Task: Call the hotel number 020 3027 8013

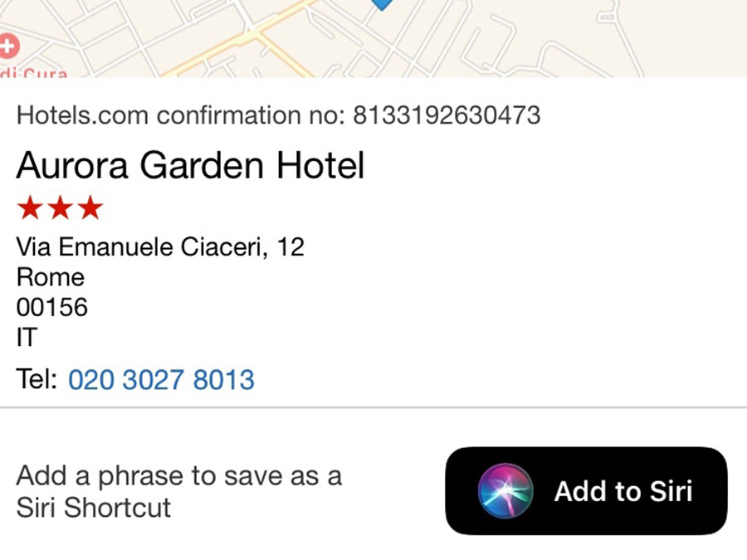Action: (161, 380)
